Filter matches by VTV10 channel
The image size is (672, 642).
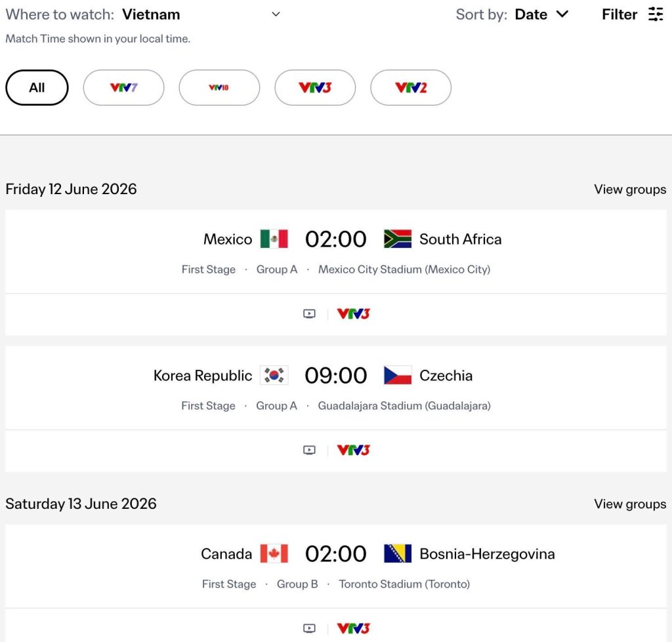[x=219, y=88]
